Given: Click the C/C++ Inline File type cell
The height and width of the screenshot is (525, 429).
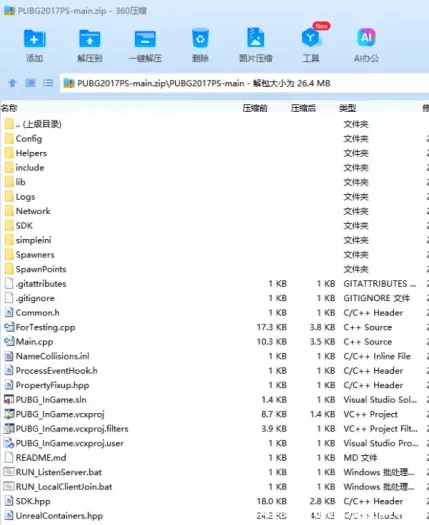Looking at the screenshot, I should (x=377, y=356).
